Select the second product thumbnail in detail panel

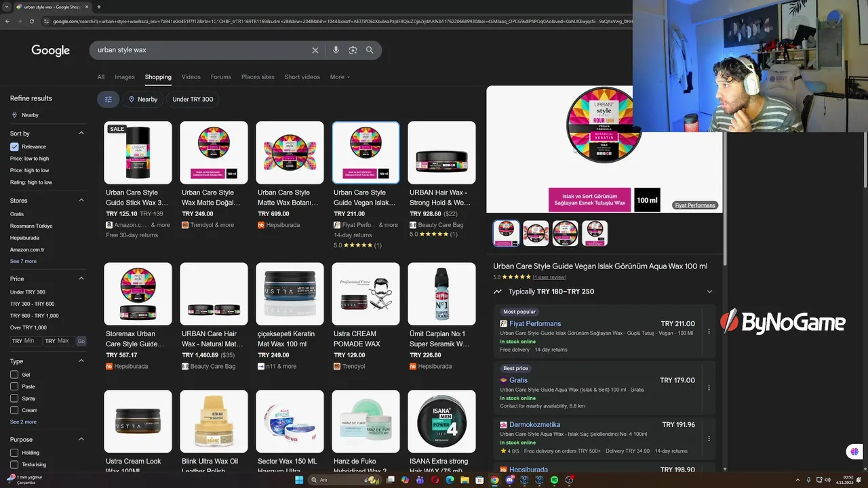point(536,233)
